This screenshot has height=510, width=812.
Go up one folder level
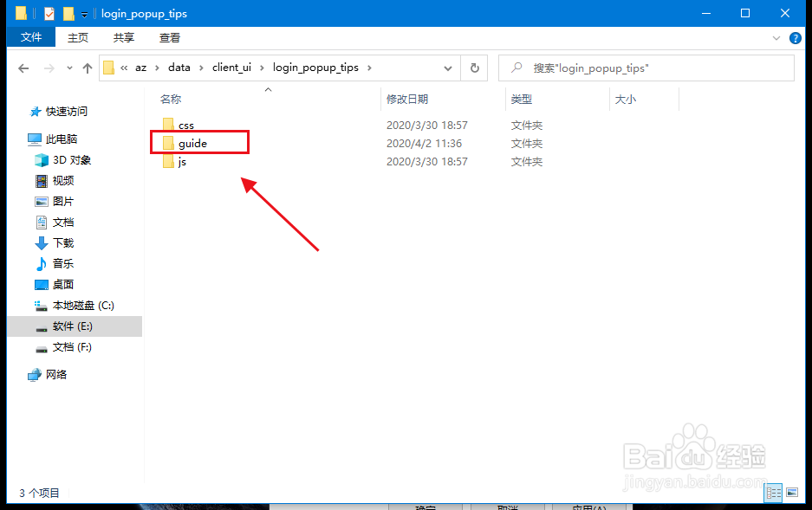point(84,68)
